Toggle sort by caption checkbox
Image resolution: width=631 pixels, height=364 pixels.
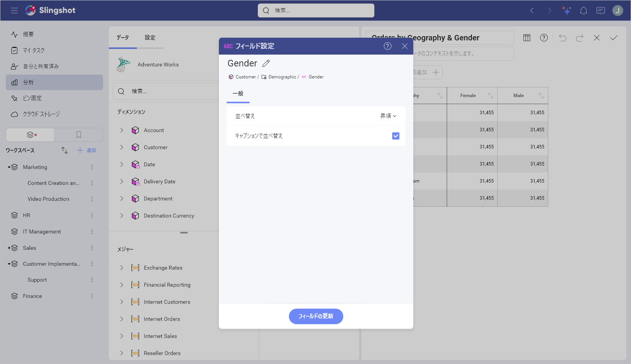pyautogui.click(x=396, y=136)
